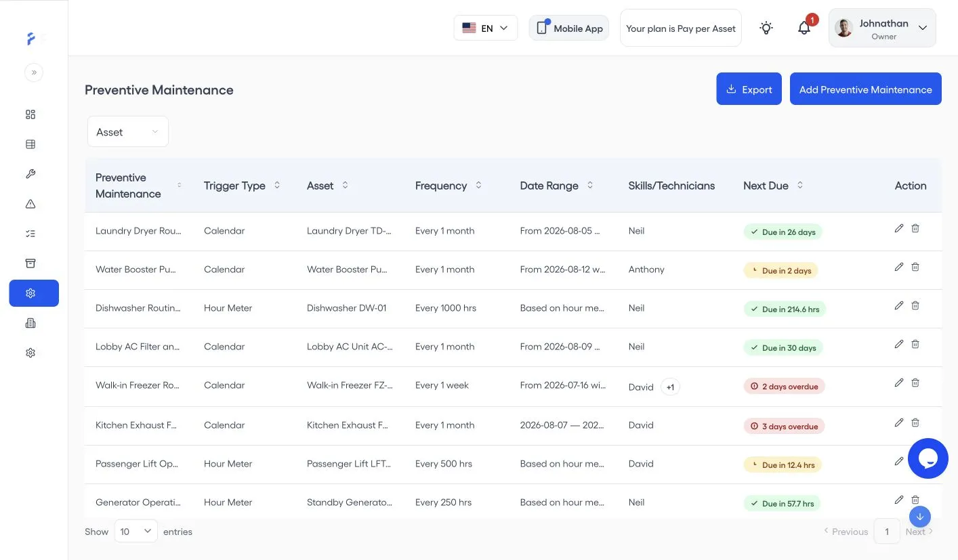Click 'Anthony' technician cell

click(x=646, y=270)
